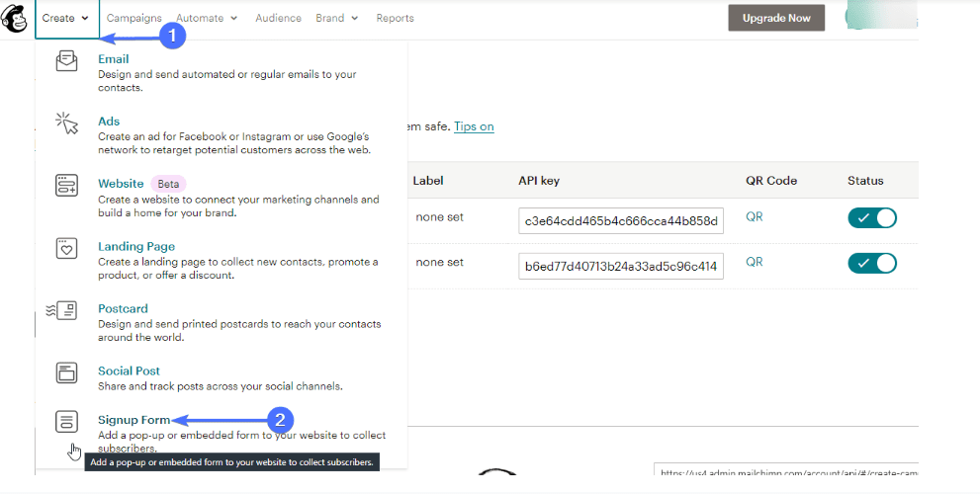Choose Ads in the Create menu
The image size is (980, 494).
[x=109, y=122]
